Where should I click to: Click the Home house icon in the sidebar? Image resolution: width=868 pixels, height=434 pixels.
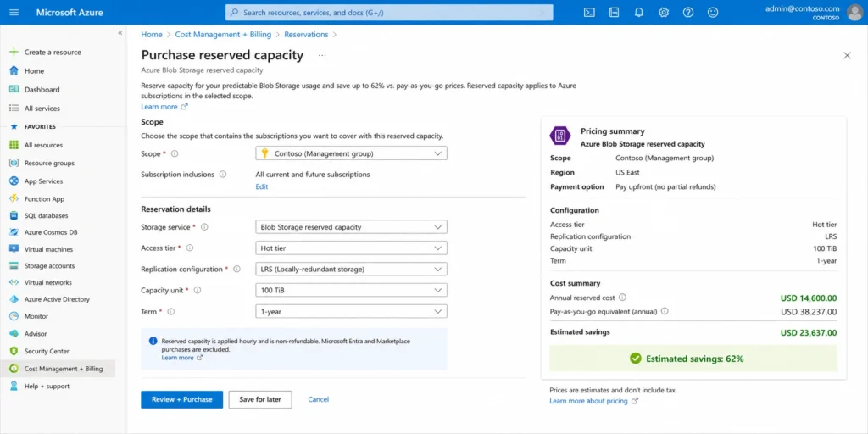coord(14,71)
